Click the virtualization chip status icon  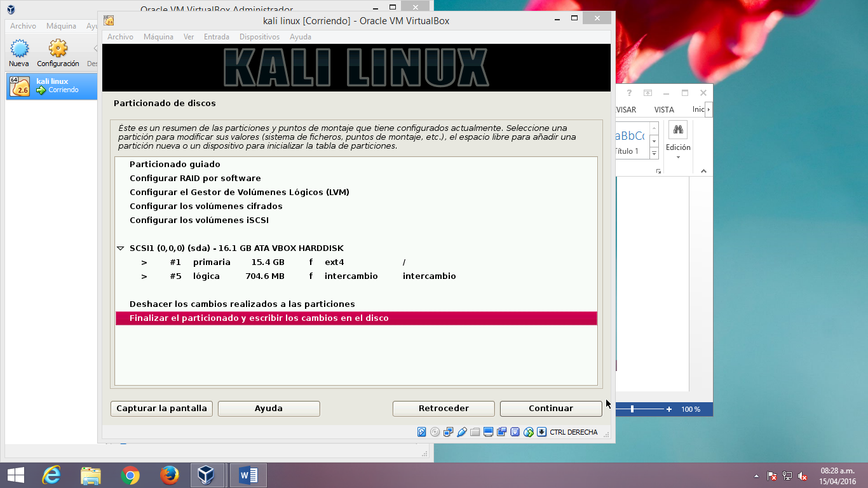coord(515,432)
